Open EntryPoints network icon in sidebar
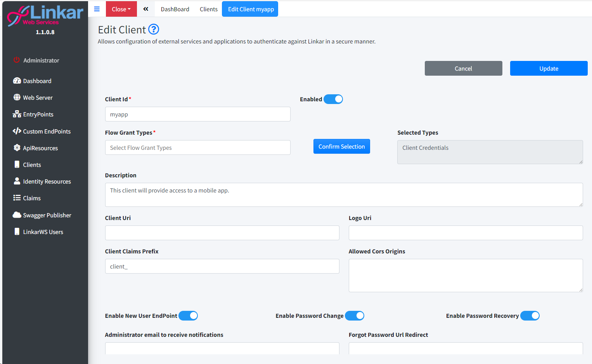This screenshot has width=592, height=364. click(17, 114)
